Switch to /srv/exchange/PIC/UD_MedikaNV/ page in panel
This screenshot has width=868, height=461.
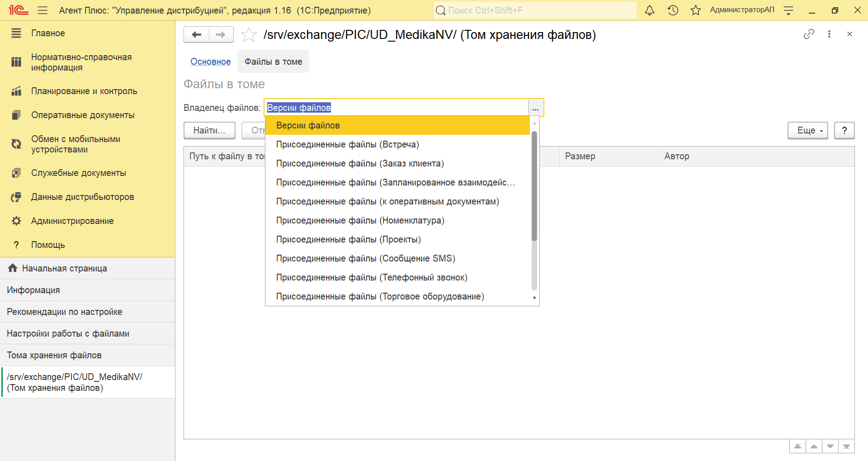click(x=87, y=382)
